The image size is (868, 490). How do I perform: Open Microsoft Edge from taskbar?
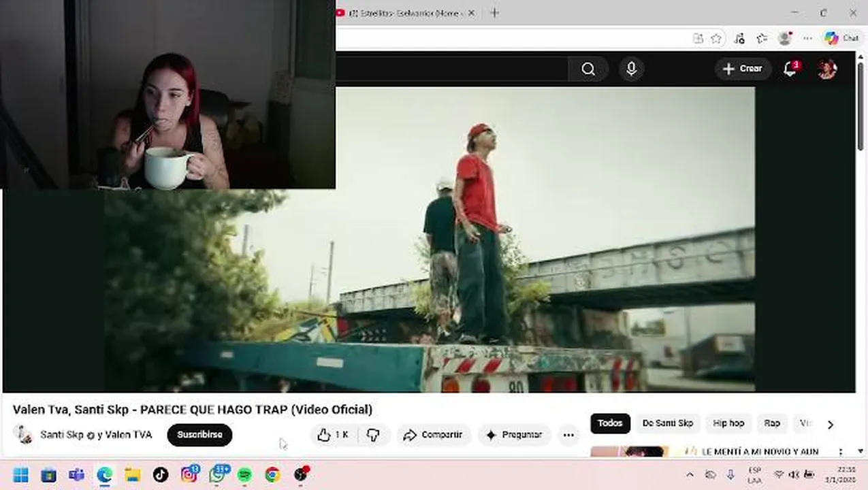104,475
